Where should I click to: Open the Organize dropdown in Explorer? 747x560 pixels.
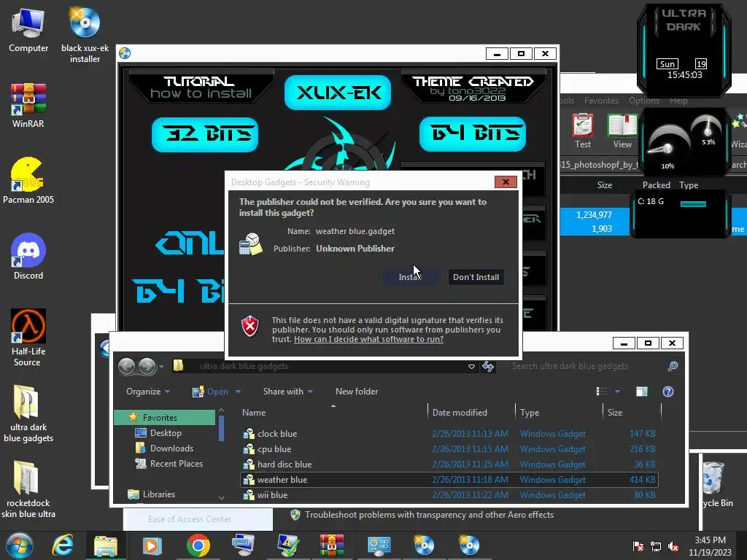coord(147,392)
